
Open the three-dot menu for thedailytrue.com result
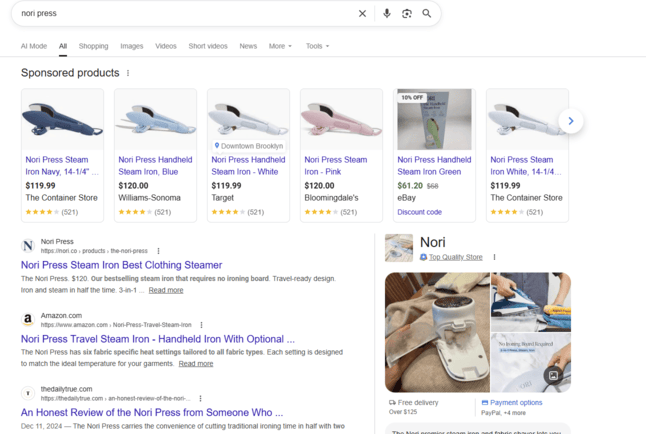click(200, 399)
